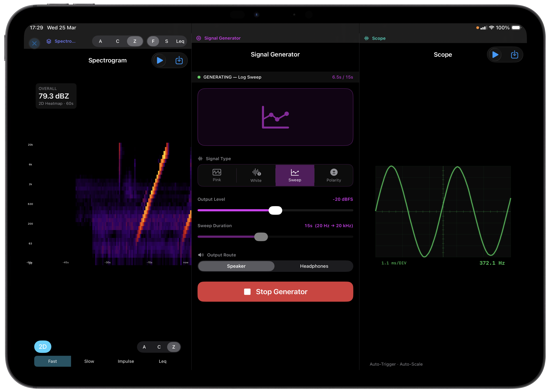Switch Output Route to Headphones
Viewport: 550px width, 392px height.
(x=314, y=266)
